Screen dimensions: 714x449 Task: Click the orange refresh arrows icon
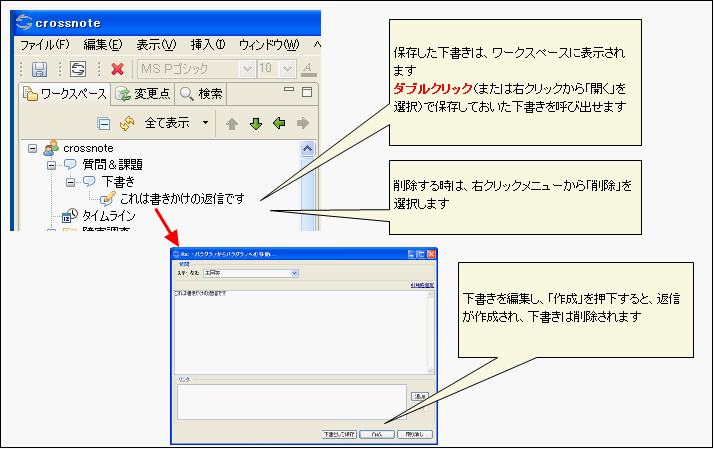tap(127, 123)
